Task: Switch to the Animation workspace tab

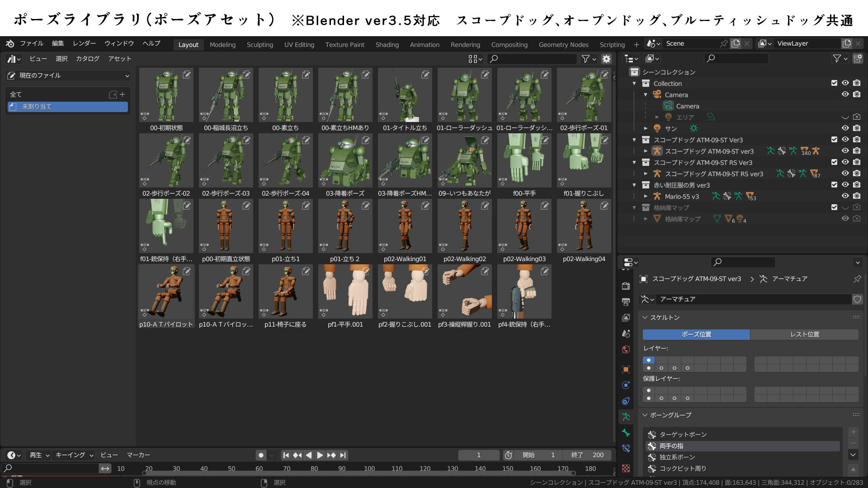Action: 424,44
